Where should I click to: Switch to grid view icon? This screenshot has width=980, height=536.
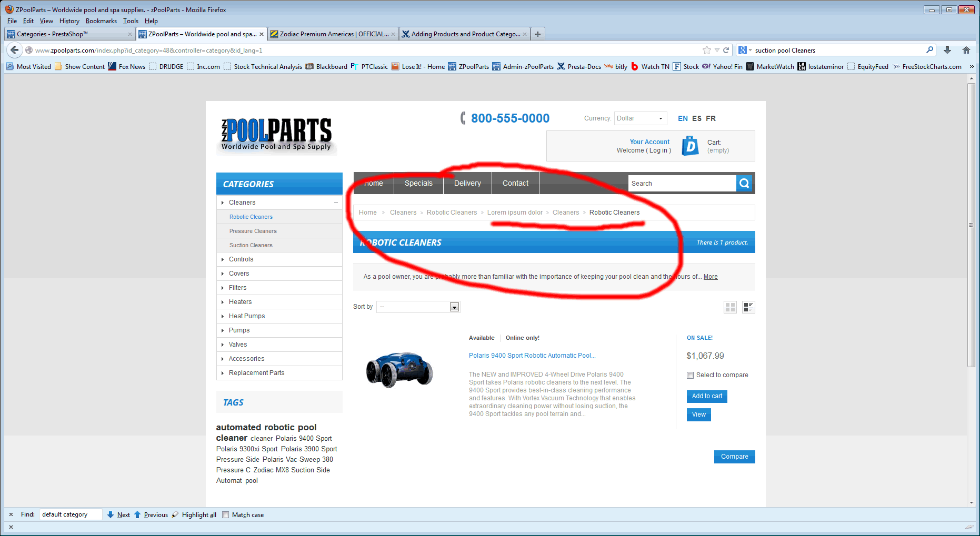730,307
